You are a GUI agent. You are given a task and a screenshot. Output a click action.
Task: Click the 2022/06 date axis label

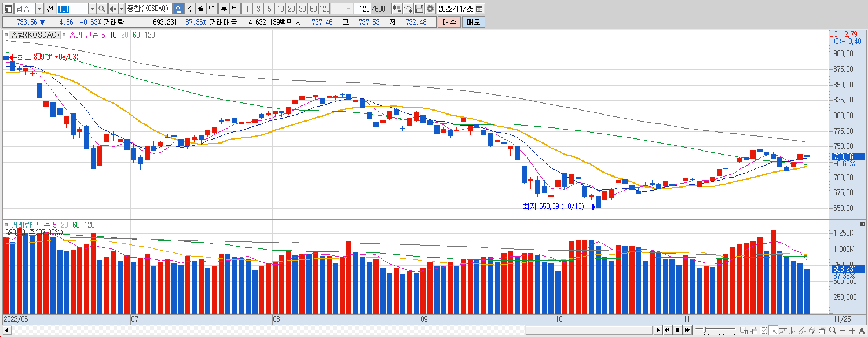16,319
